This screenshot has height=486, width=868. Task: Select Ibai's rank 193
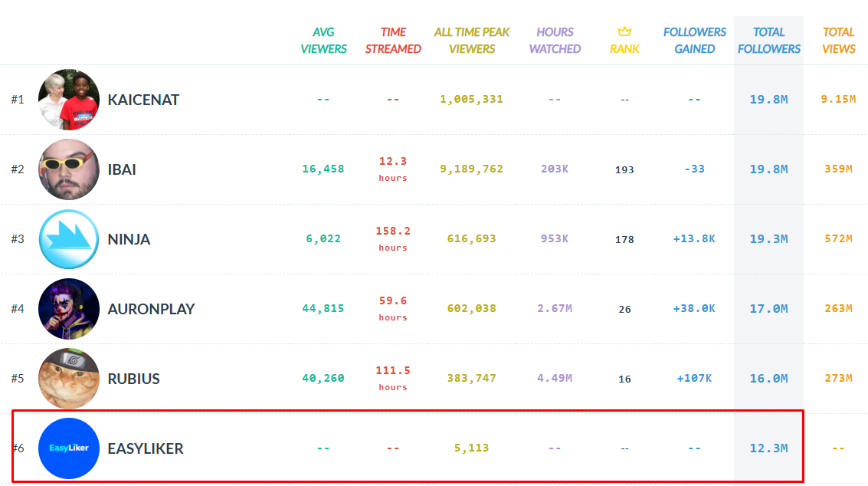624,169
